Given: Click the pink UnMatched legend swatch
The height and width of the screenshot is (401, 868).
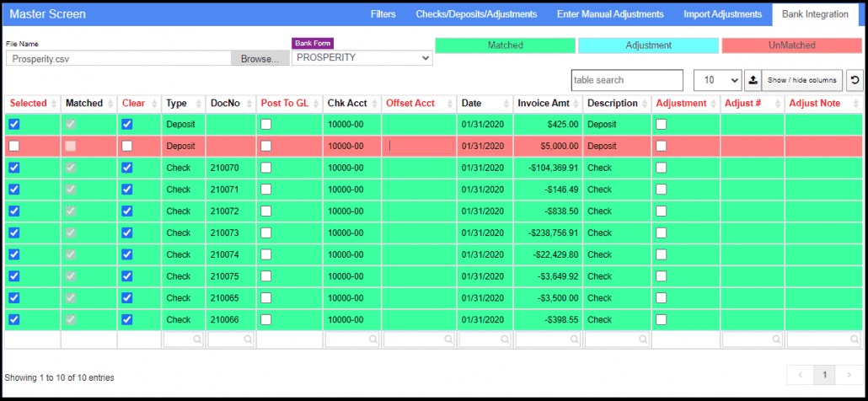Looking at the screenshot, I should (791, 45).
